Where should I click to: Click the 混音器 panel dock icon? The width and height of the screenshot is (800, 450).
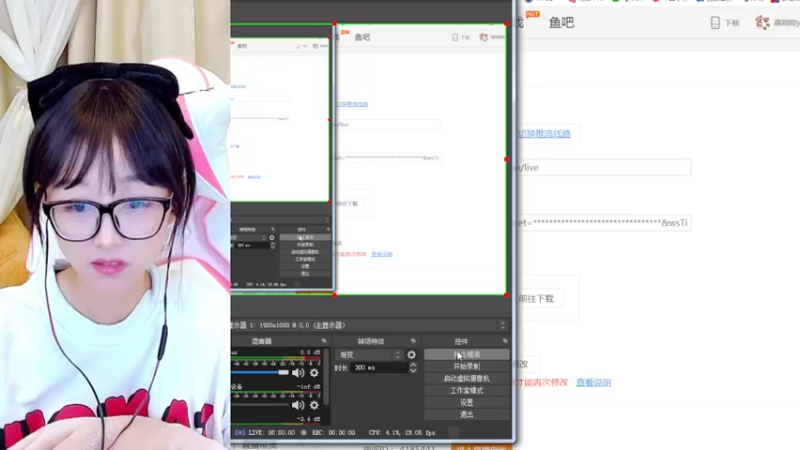(324, 341)
